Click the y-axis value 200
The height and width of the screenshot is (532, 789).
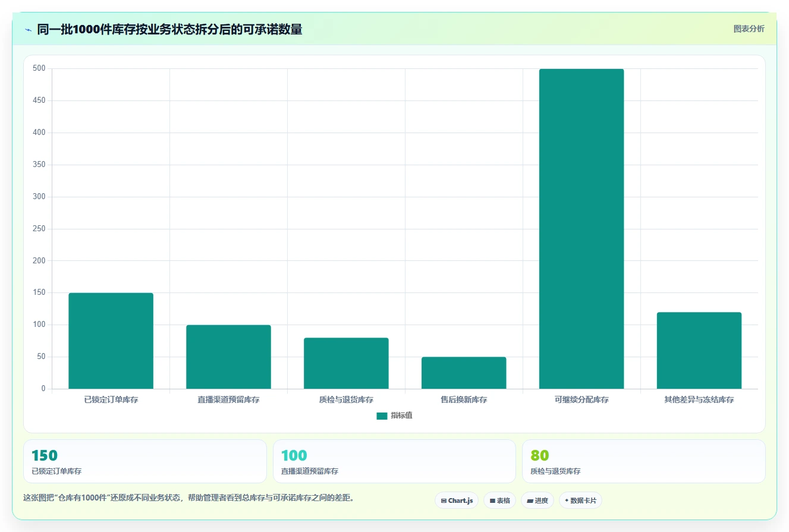point(39,261)
